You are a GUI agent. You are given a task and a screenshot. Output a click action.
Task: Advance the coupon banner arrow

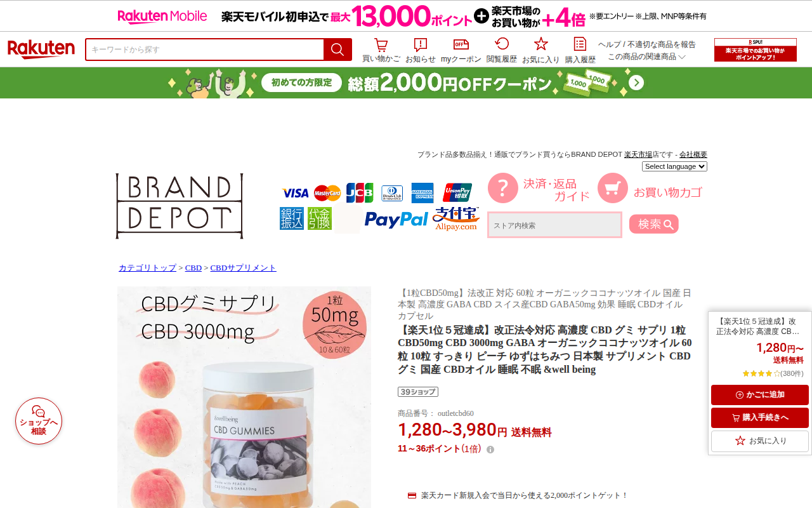point(636,83)
